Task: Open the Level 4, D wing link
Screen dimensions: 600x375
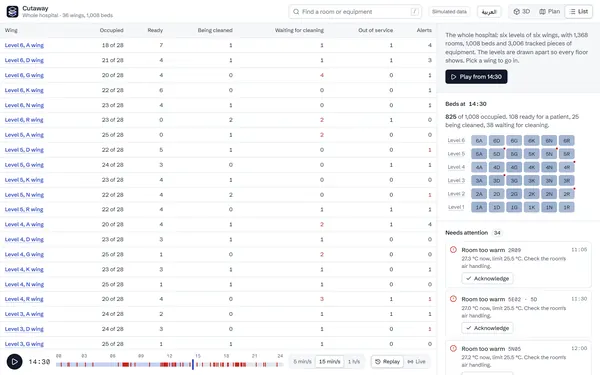Action: click(24, 239)
